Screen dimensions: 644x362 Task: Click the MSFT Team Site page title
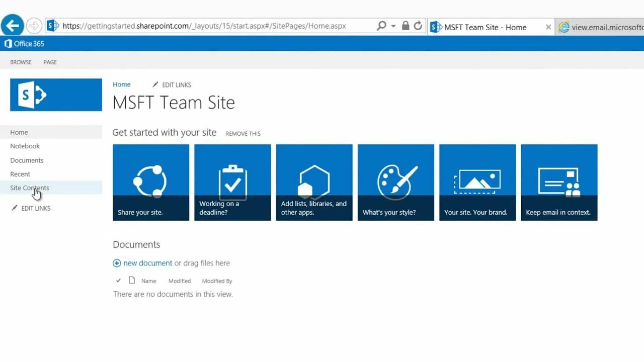point(174,103)
